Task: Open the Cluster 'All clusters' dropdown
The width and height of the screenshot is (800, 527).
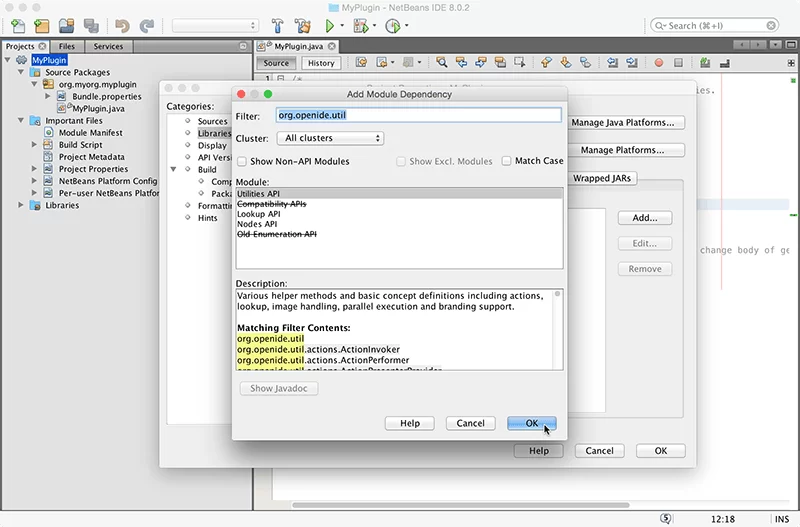Action: (330, 138)
